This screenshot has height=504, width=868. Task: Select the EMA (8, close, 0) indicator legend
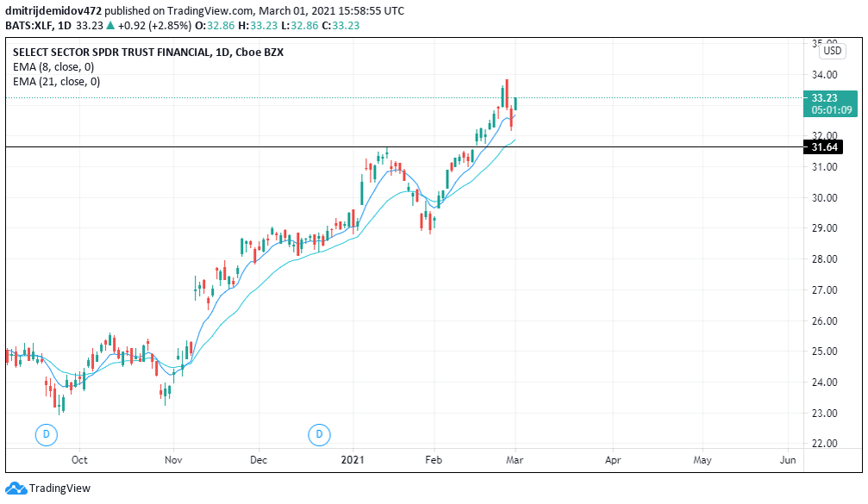53,67
